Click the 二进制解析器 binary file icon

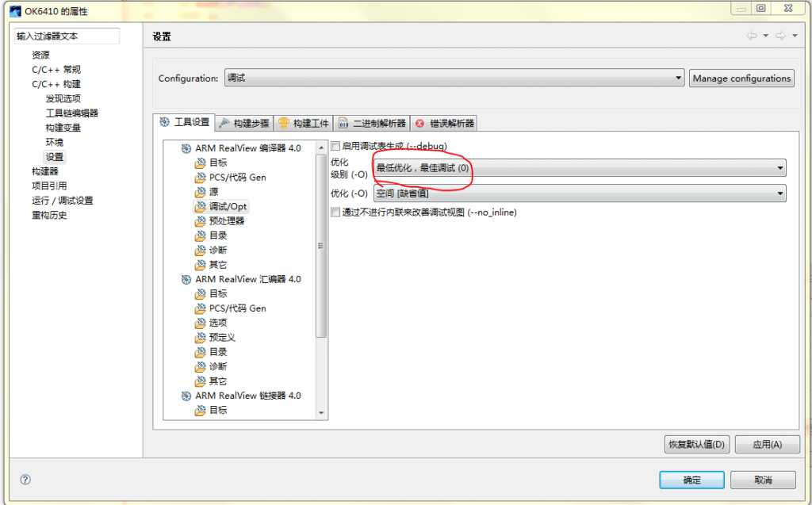343,123
